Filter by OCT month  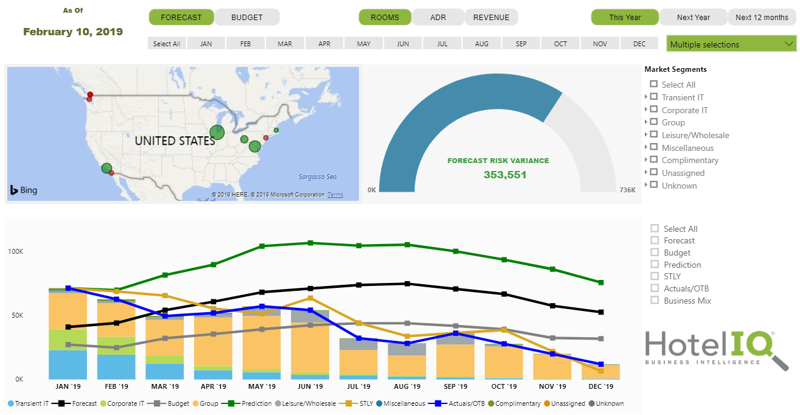coord(561,44)
